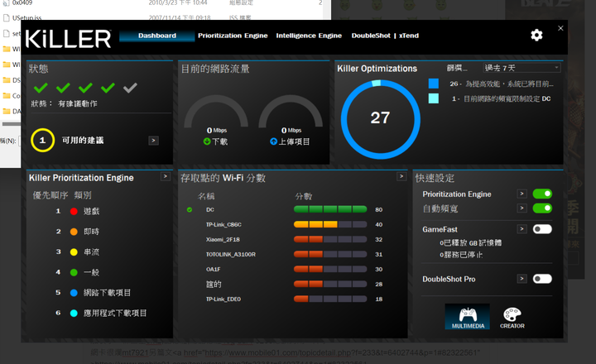Click the grey last status checkmark
The height and width of the screenshot is (364, 596).
coord(130,88)
